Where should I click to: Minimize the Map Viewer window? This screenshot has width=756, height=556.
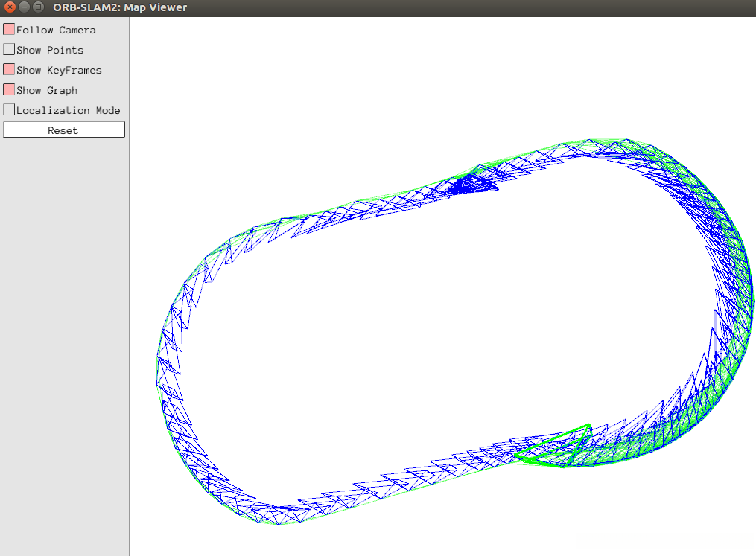(x=24, y=7)
